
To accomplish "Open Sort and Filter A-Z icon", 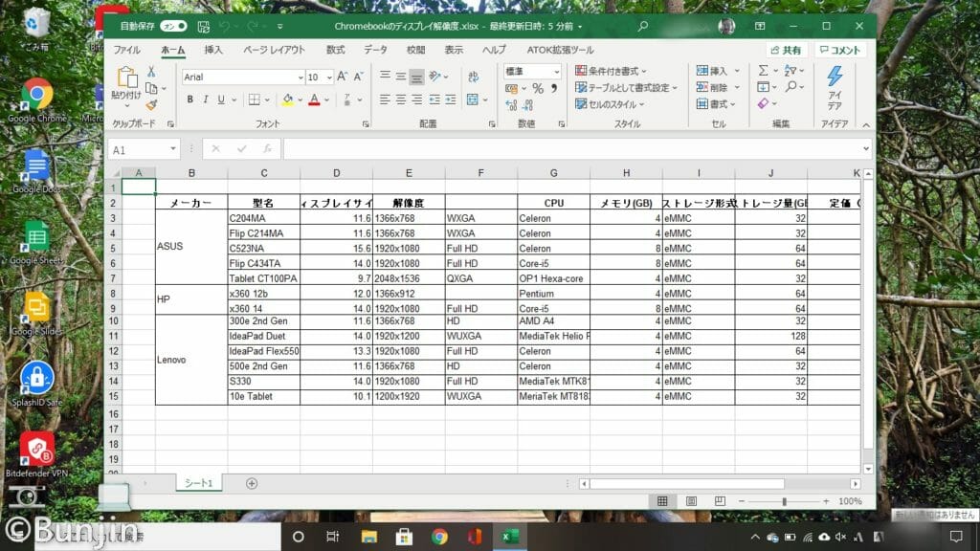I will tap(791, 71).
